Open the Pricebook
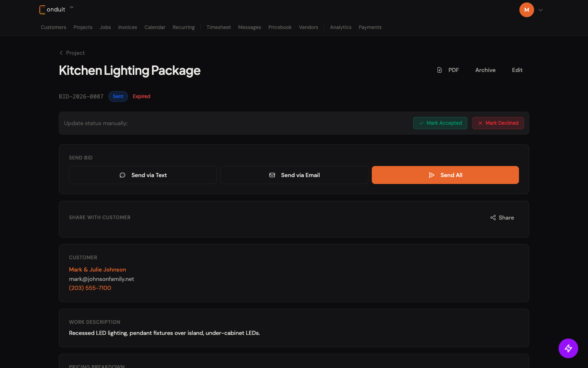Viewport: 588px width, 368px height. point(280,27)
